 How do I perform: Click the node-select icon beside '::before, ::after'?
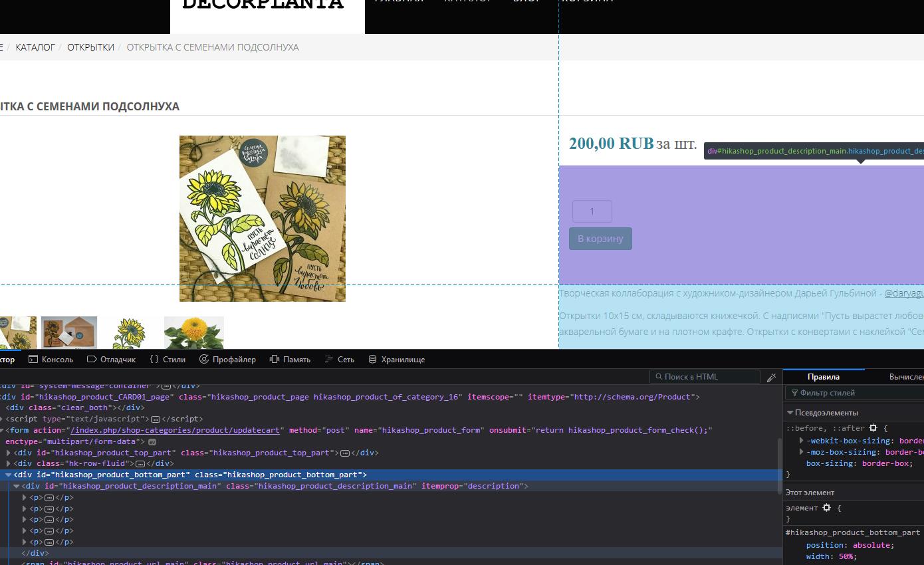[873, 429]
